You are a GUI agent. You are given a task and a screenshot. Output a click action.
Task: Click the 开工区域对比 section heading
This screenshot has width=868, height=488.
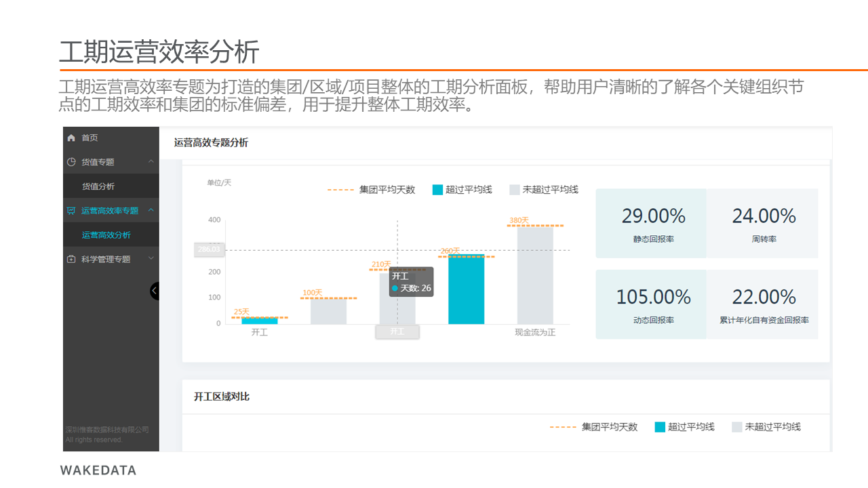(222, 396)
